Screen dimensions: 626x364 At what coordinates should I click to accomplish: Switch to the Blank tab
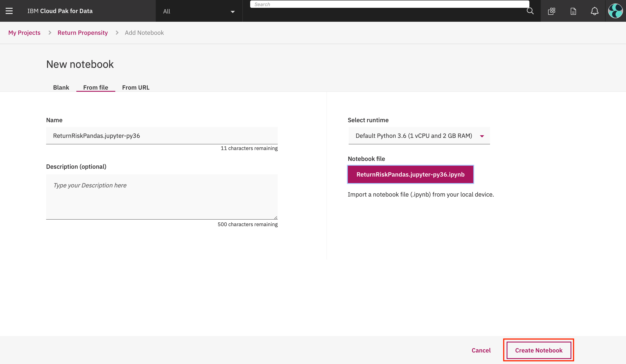tap(61, 87)
